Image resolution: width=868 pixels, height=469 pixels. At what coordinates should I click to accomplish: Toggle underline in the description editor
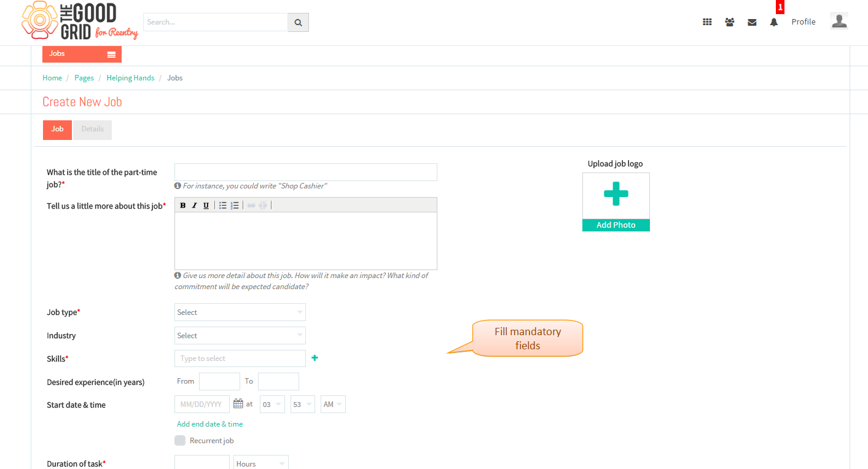click(206, 205)
